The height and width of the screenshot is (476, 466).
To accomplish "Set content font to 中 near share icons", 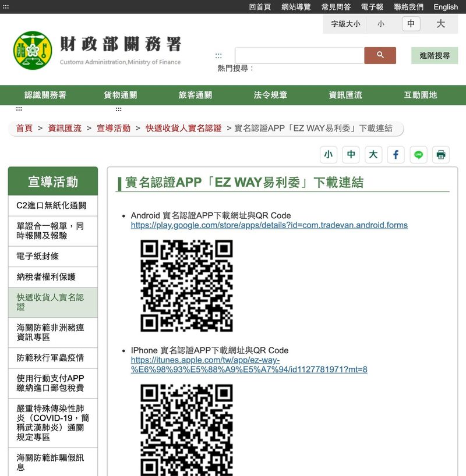I will [351, 155].
